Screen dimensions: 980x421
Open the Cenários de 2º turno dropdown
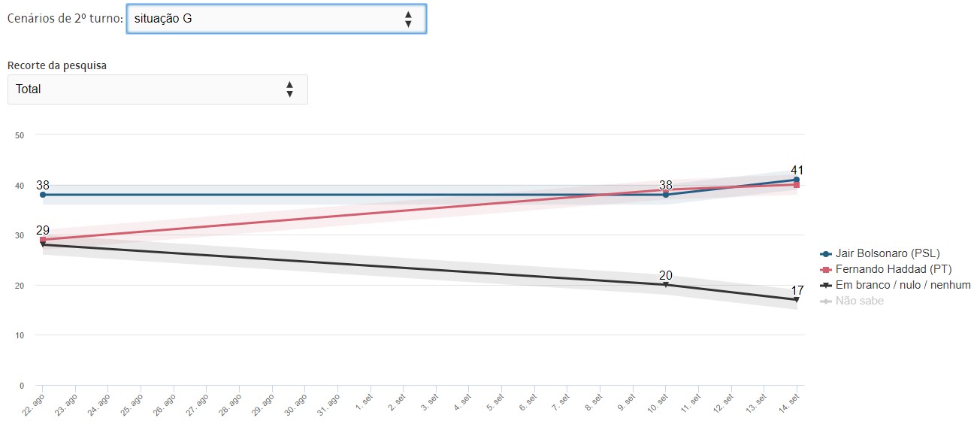tap(276, 19)
